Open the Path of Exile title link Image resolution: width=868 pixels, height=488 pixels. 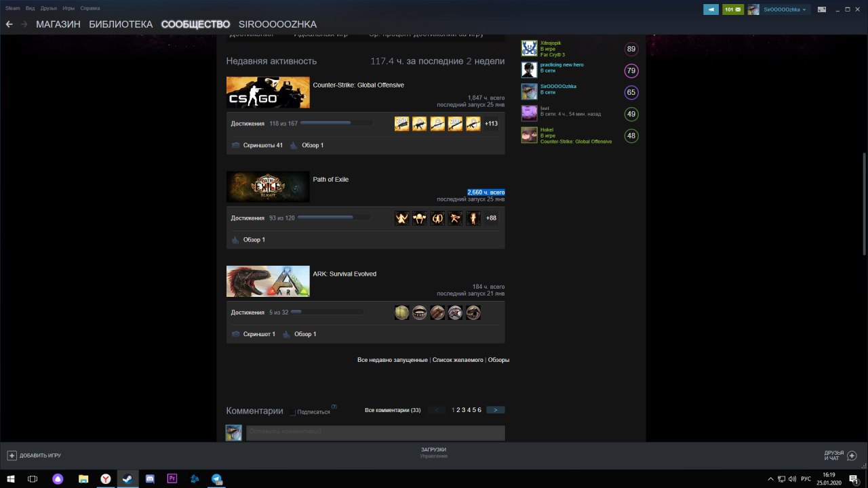pos(330,179)
